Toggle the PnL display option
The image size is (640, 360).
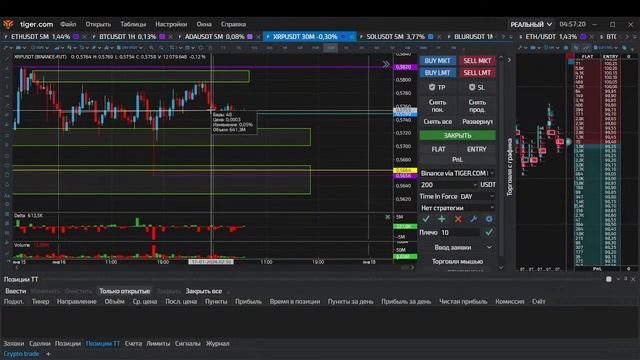click(x=458, y=160)
